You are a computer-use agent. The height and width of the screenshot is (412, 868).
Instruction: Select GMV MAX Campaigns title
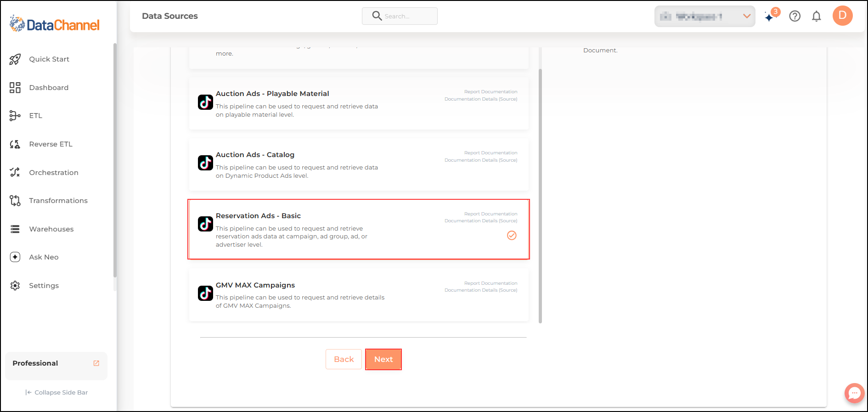[255, 285]
